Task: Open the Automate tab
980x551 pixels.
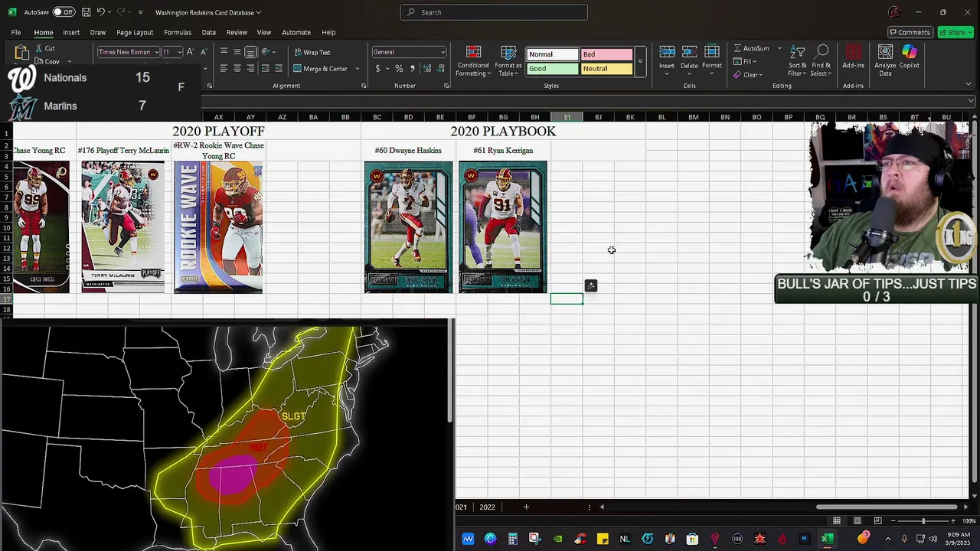Action: pos(296,32)
